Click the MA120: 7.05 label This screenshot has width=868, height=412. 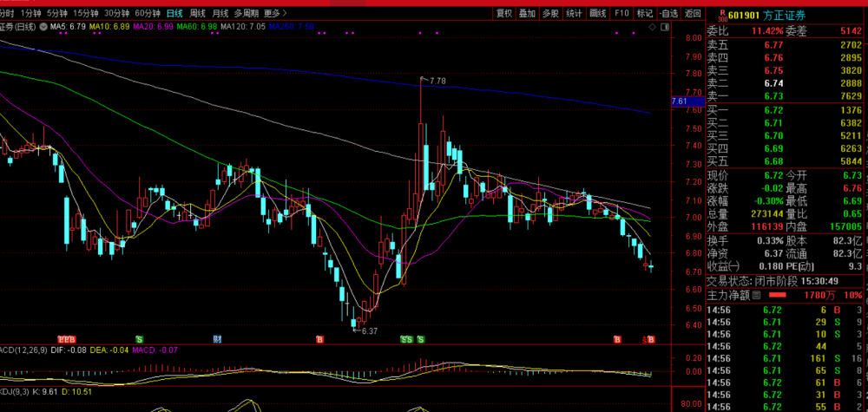point(243,27)
